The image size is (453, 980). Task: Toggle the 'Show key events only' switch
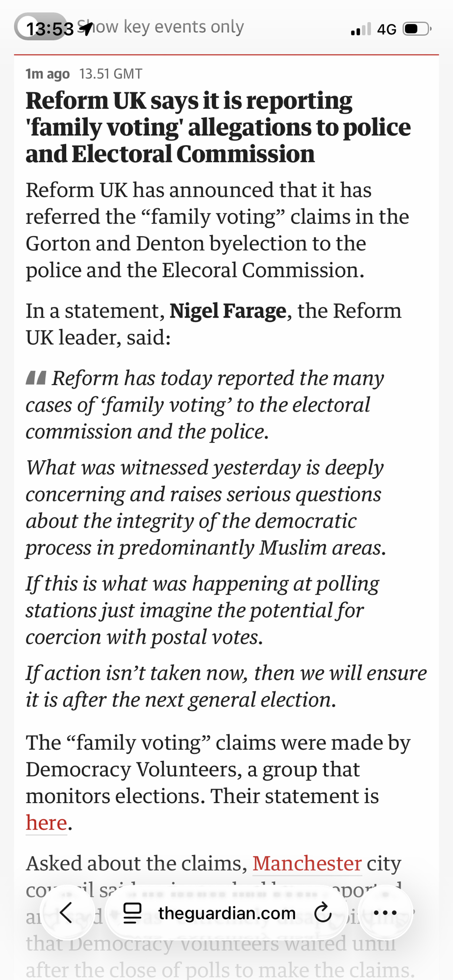pos(39,27)
